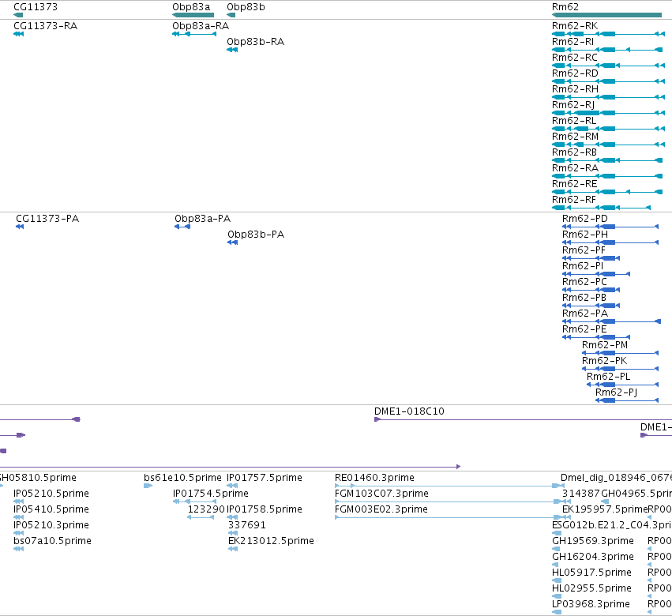Click EST ESG012b.E21.2_C04.3prime
The height and width of the screenshot is (616, 672).
[612, 525]
